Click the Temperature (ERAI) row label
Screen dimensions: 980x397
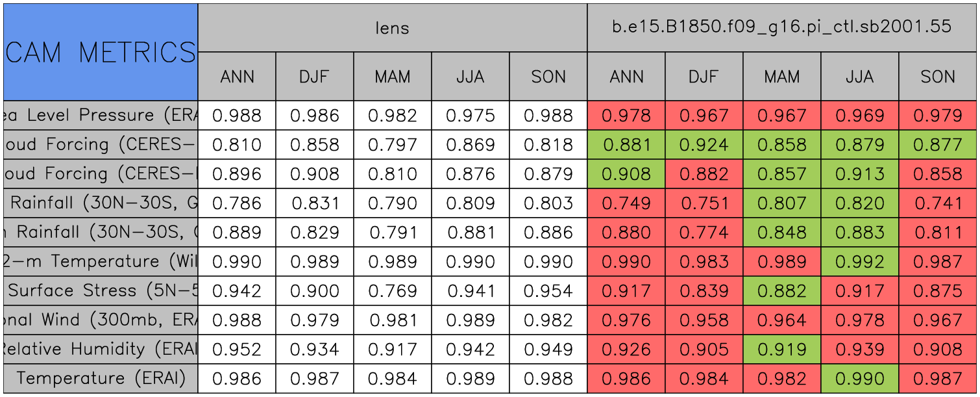tap(101, 379)
